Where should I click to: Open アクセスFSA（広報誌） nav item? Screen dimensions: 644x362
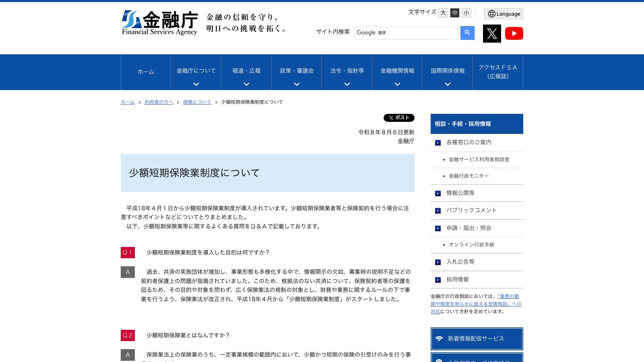[x=498, y=72]
